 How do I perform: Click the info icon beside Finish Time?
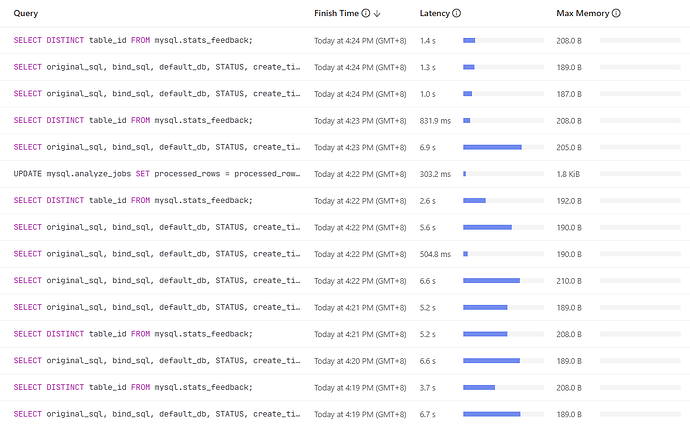[365, 14]
